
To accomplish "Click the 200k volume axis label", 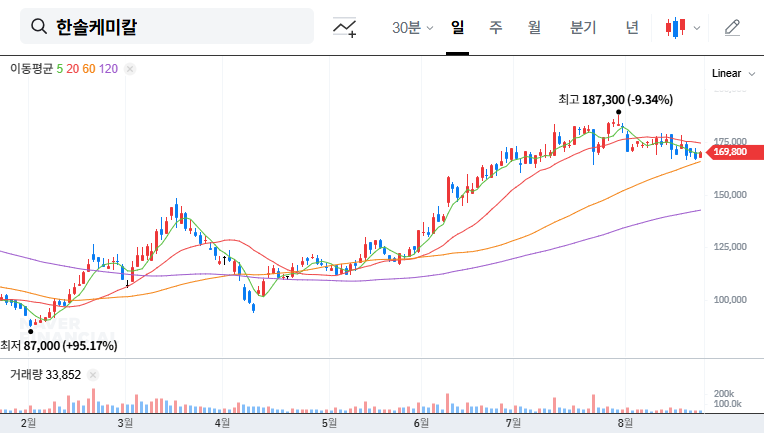I will [724, 394].
